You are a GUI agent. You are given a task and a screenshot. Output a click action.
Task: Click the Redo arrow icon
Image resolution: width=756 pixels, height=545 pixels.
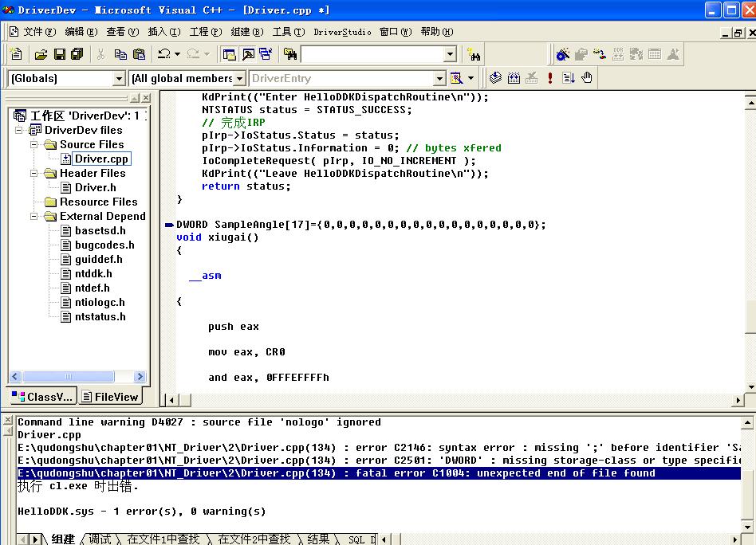[193, 54]
